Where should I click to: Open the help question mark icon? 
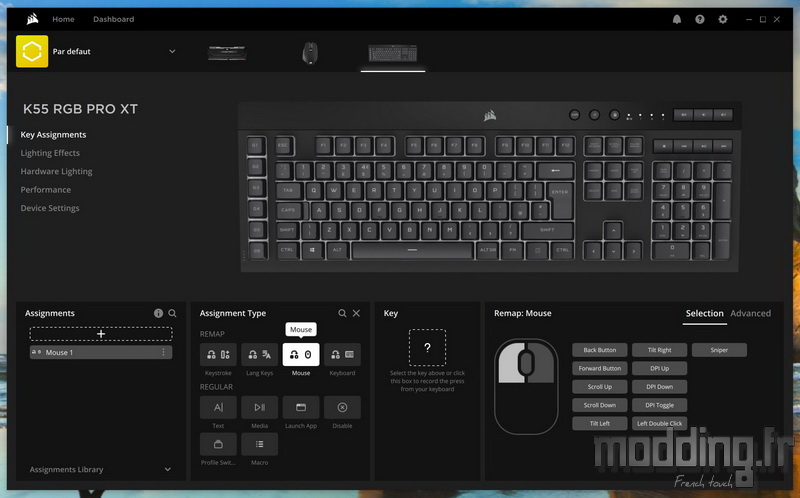pos(699,19)
